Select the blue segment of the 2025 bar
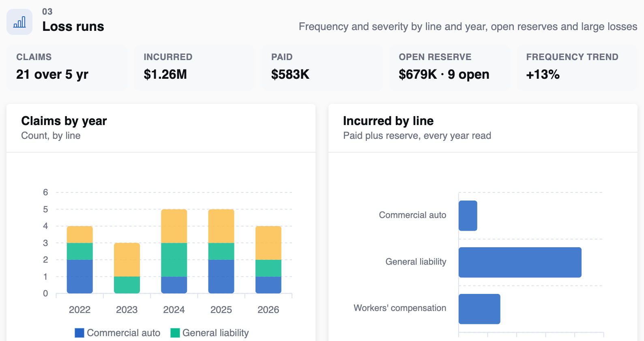Viewport: 644px width, 341px height. pos(221,276)
